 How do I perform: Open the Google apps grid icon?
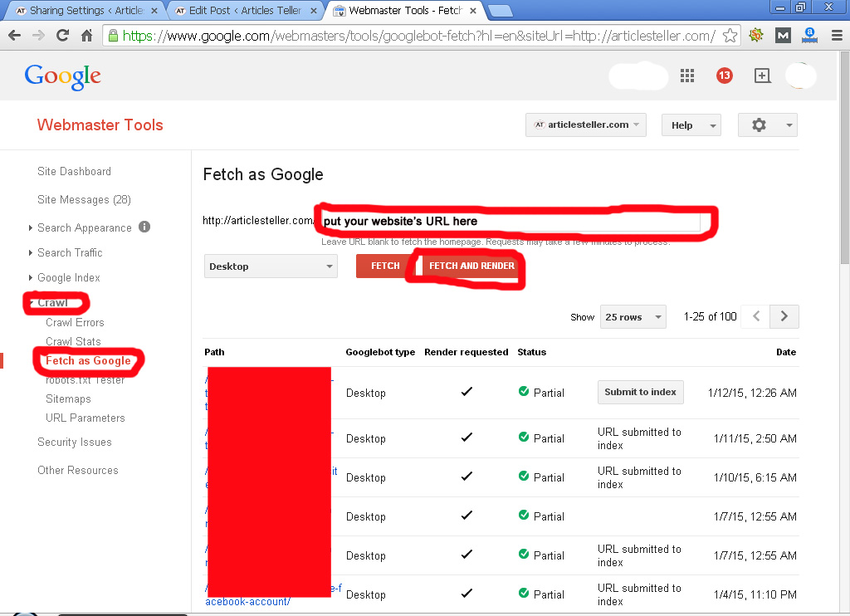pyautogui.click(x=686, y=76)
